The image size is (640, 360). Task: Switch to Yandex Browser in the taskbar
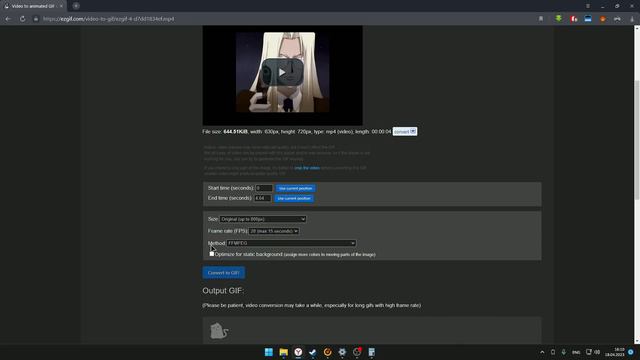(x=298, y=352)
